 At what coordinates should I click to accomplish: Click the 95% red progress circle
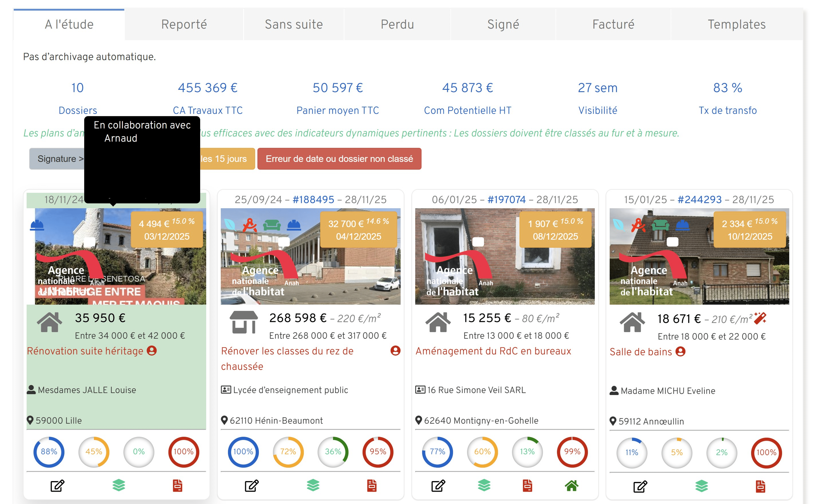pyautogui.click(x=378, y=452)
